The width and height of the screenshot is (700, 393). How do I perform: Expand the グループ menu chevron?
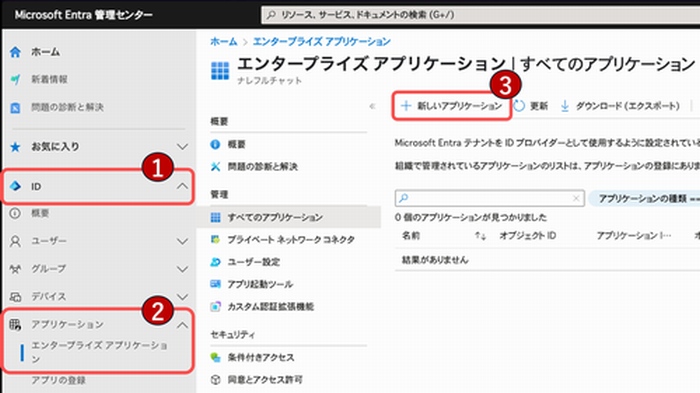click(x=182, y=269)
